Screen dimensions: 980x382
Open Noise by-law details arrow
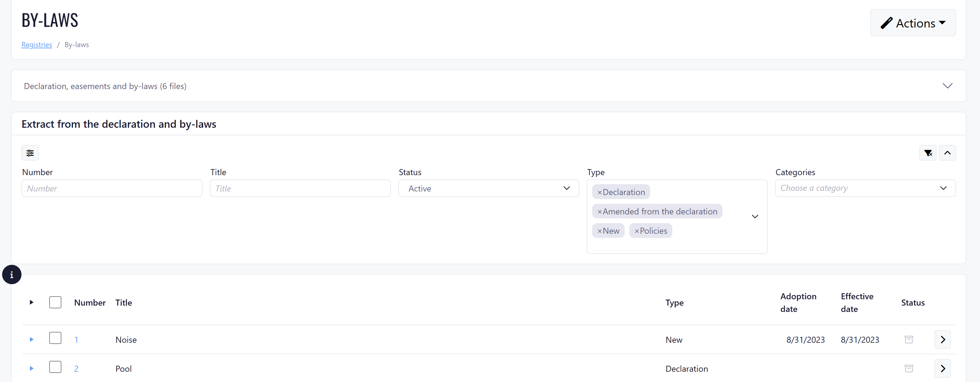click(x=942, y=339)
